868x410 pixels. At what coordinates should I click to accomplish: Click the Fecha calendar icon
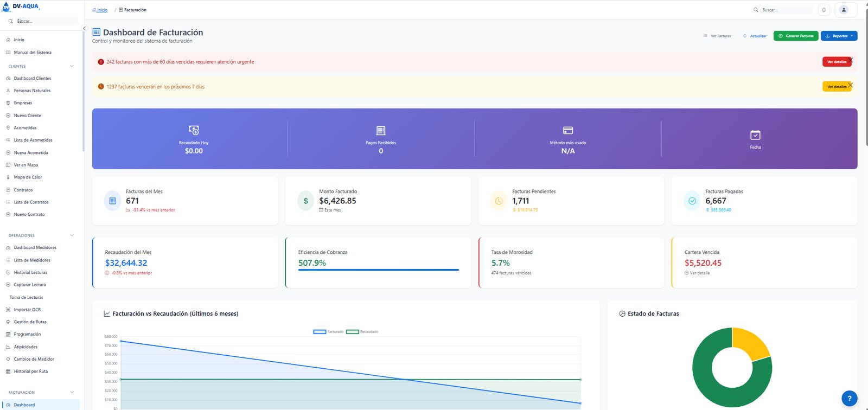tap(755, 134)
